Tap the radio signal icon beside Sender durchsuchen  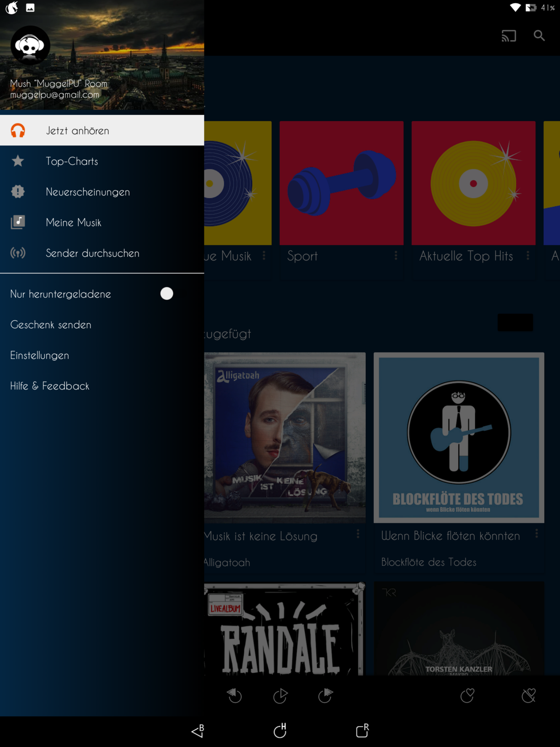18,253
